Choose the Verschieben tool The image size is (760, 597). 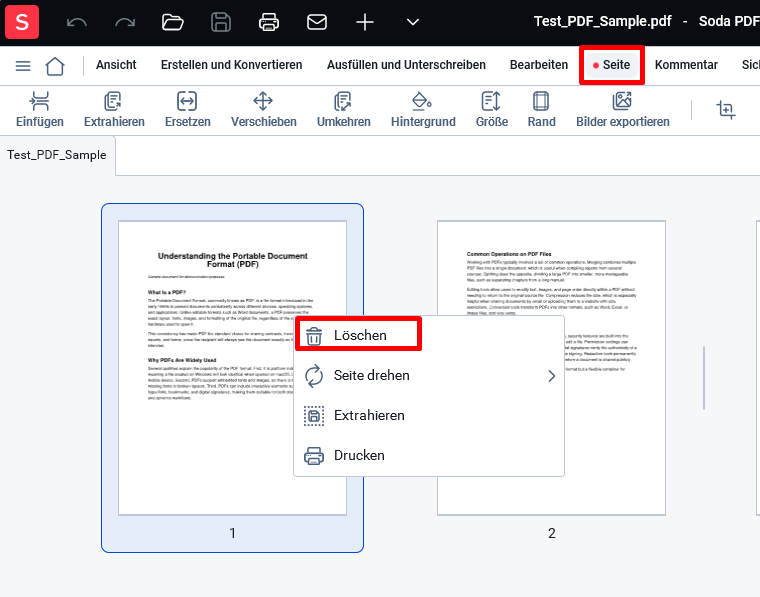pos(264,110)
